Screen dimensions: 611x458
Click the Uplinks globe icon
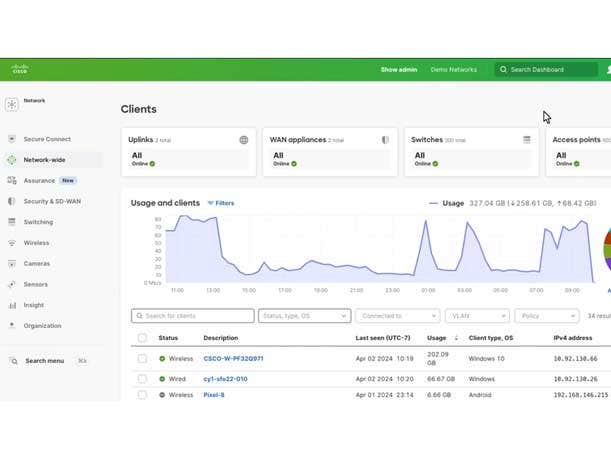pyautogui.click(x=243, y=140)
